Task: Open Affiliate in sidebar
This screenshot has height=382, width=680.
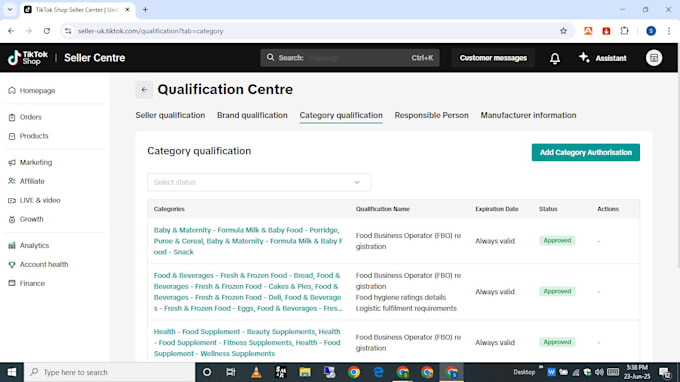Action: tap(32, 181)
